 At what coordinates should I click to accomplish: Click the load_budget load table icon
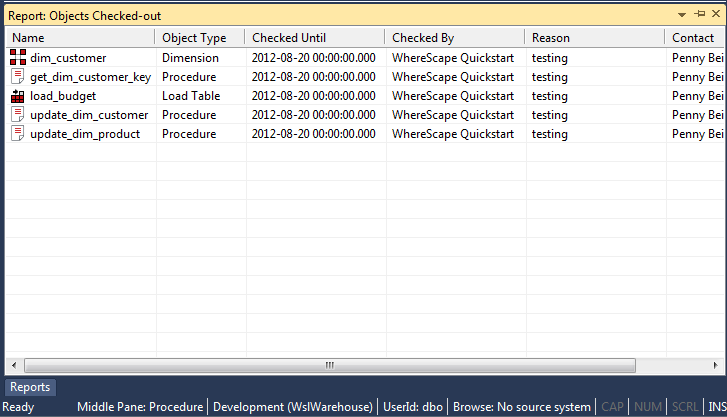pos(18,96)
